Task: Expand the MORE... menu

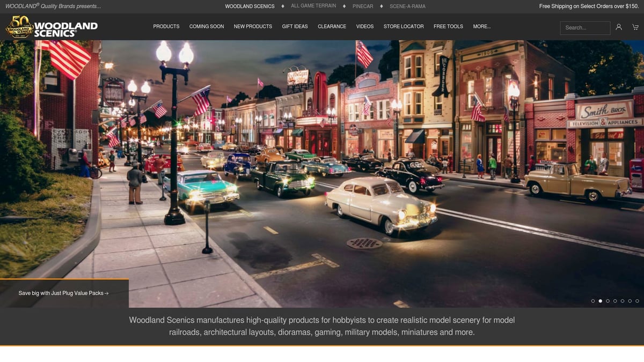Action: [x=482, y=26]
